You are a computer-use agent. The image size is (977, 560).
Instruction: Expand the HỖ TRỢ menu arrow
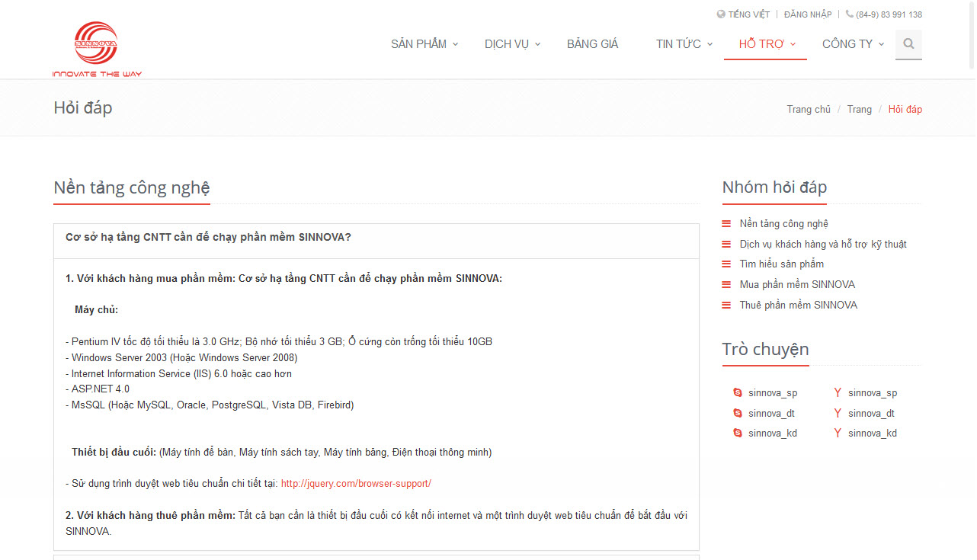click(x=793, y=44)
